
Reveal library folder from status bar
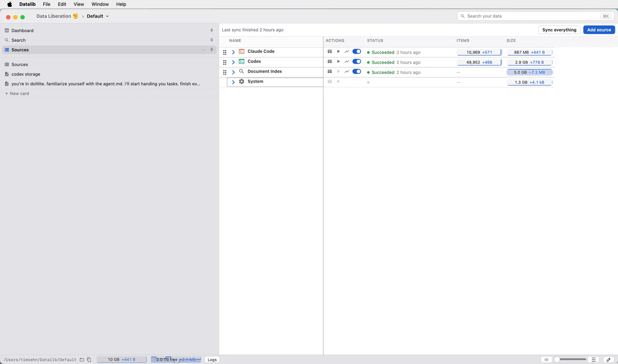coord(82,360)
